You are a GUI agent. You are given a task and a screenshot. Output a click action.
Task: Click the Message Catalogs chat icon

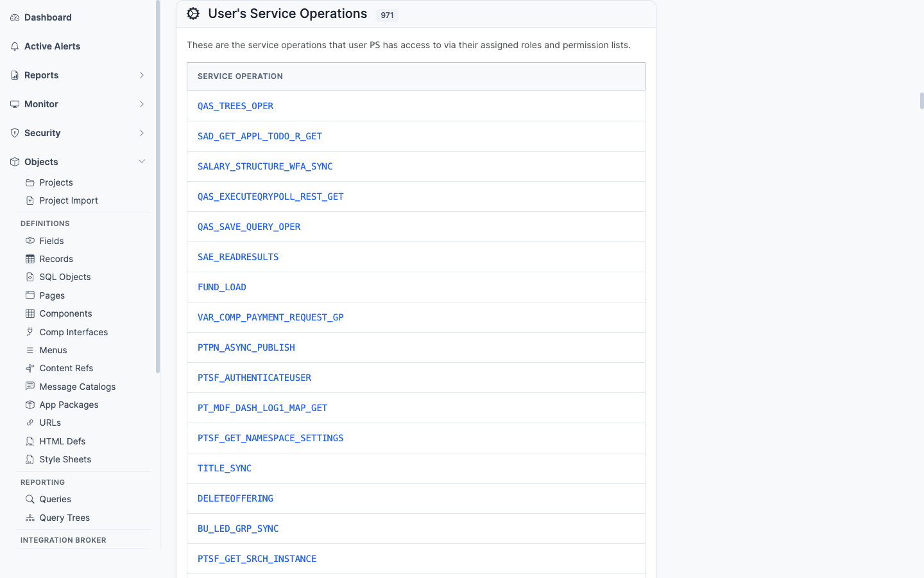pyautogui.click(x=30, y=387)
